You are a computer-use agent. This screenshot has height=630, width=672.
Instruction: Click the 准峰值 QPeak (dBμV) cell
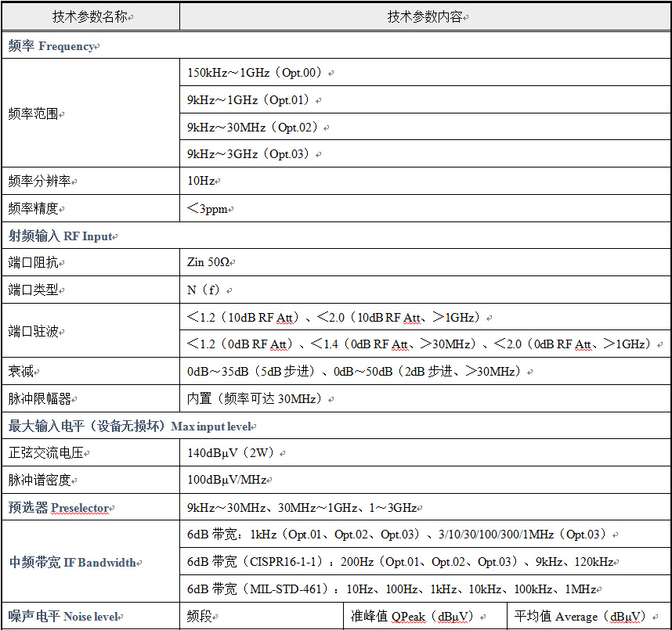(x=425, y=616)
